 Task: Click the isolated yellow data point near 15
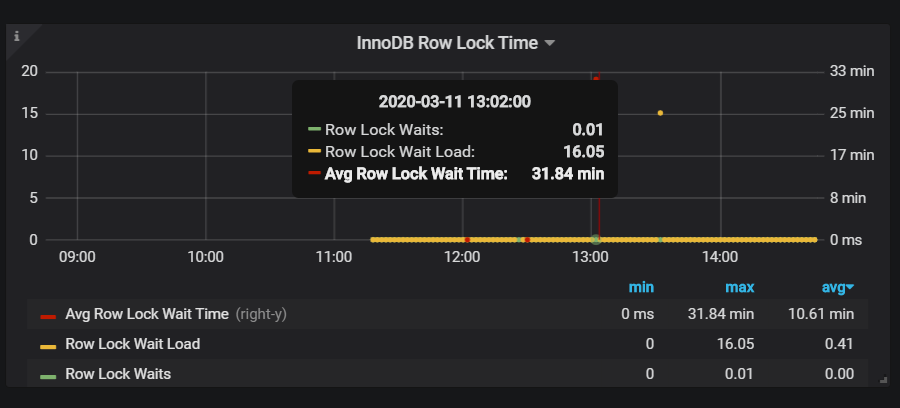point(660,113)
